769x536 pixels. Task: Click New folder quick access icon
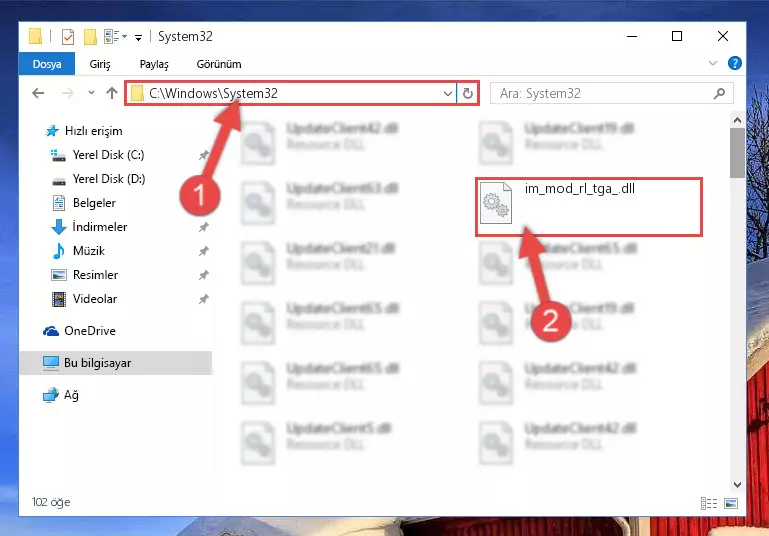(x=90, y=37)
